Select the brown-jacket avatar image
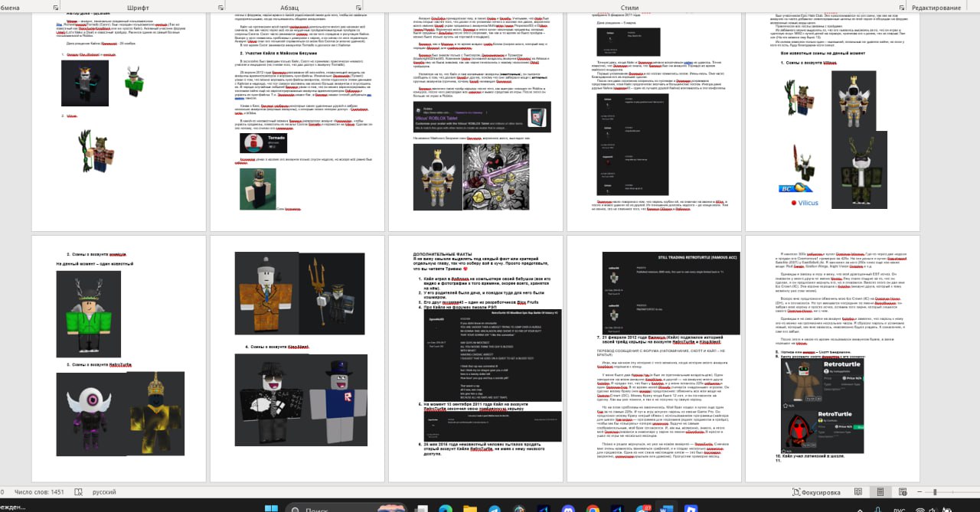This screenshot has height=512, width=980. [267, 295]
